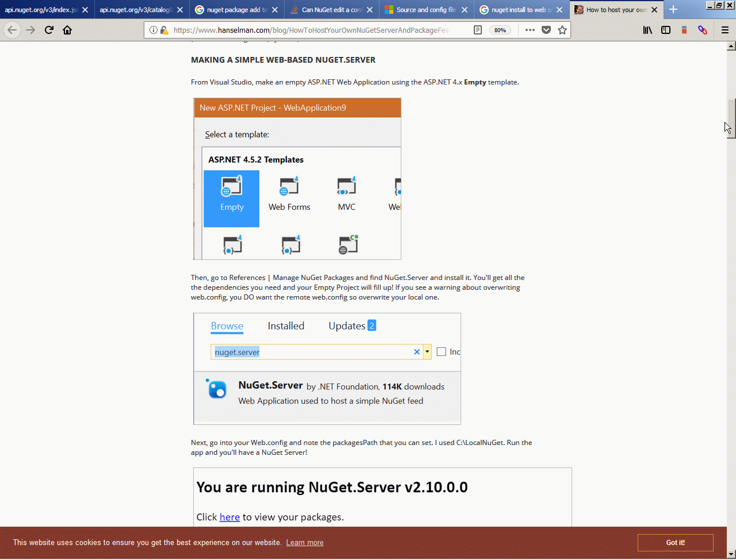Click the Installed tab in the NuGet image

tap(286, 326)
